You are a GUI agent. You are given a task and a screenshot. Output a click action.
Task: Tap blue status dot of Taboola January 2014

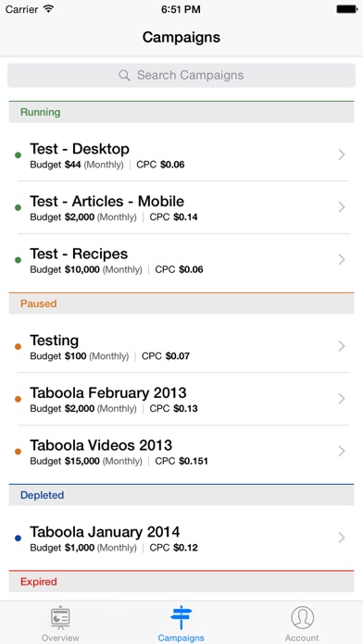[x=19, y=538]
